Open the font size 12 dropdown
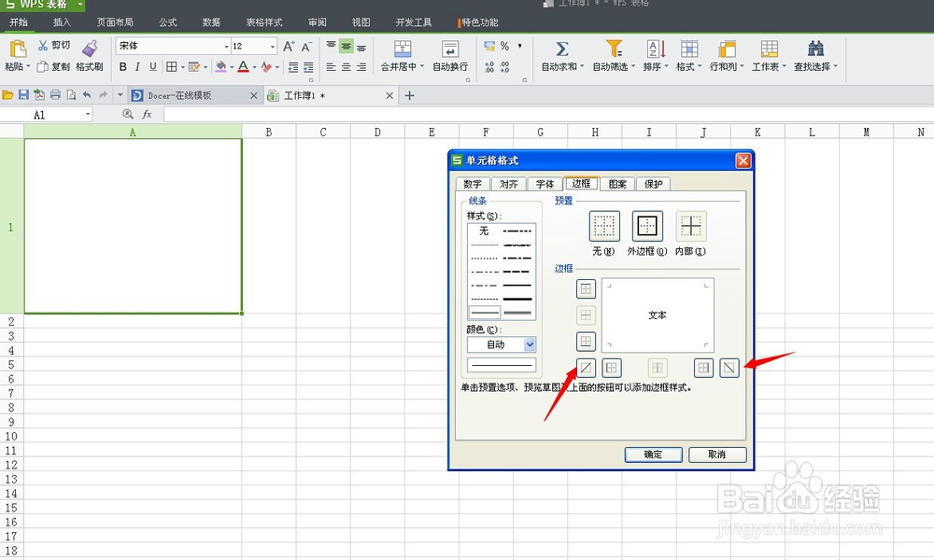The height and width of the screenshot is (560, 934). click(x=273, y=47)
